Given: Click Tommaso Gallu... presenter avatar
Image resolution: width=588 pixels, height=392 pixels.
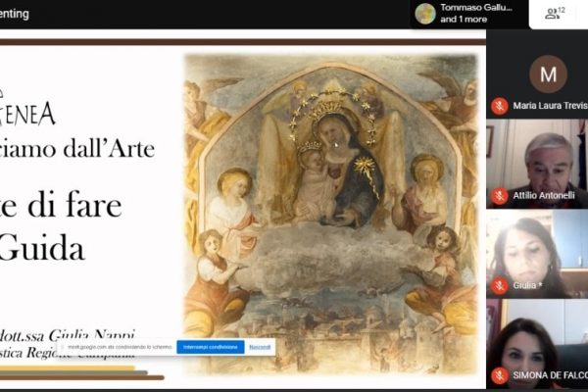Looking at the screenshot, I should coord(425,14).
